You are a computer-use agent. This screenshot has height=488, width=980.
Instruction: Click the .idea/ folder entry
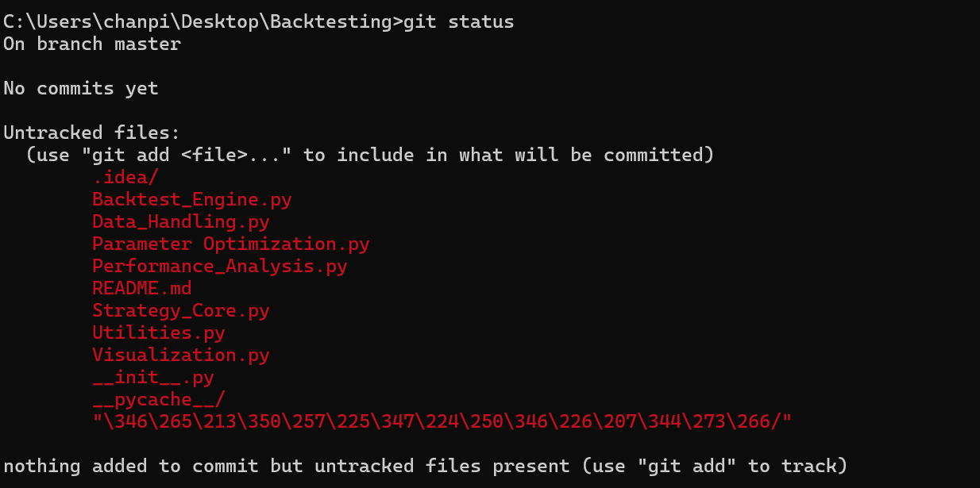[125, 177]
